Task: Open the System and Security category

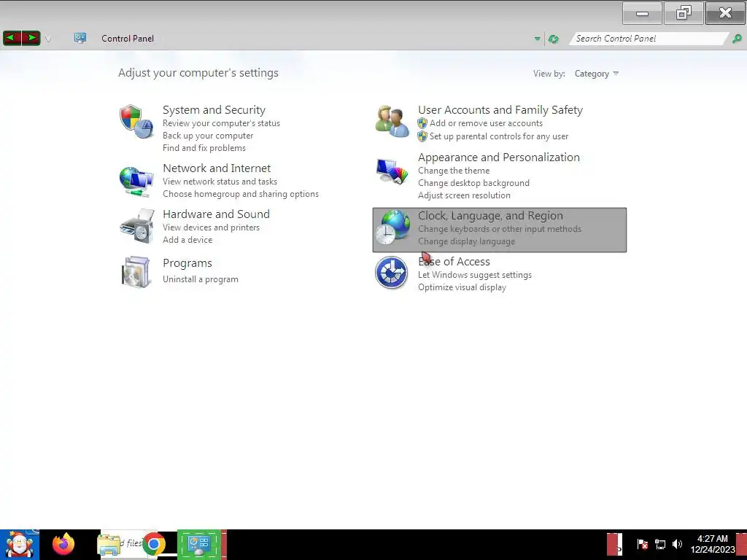Action: pyautogui.click(x=214, y=110)
